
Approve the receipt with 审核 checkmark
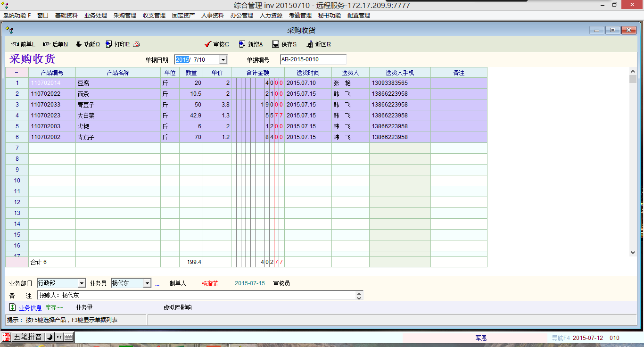point(207,44)
